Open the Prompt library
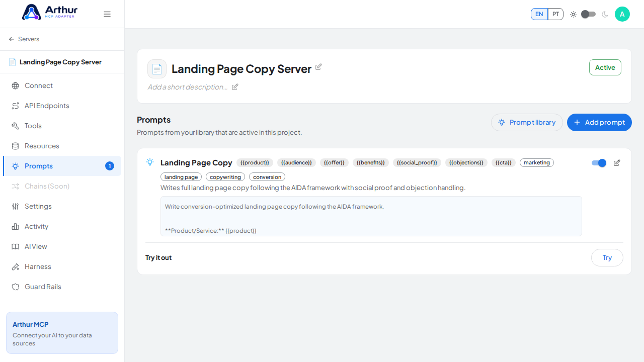Screen dimensions: 644x362 pos(527,122)
